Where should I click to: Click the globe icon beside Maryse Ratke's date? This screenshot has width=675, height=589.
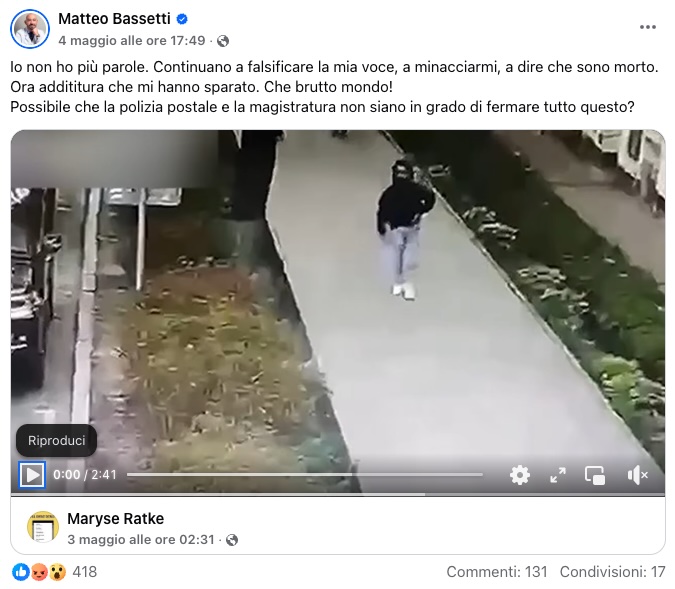[232, 540]
